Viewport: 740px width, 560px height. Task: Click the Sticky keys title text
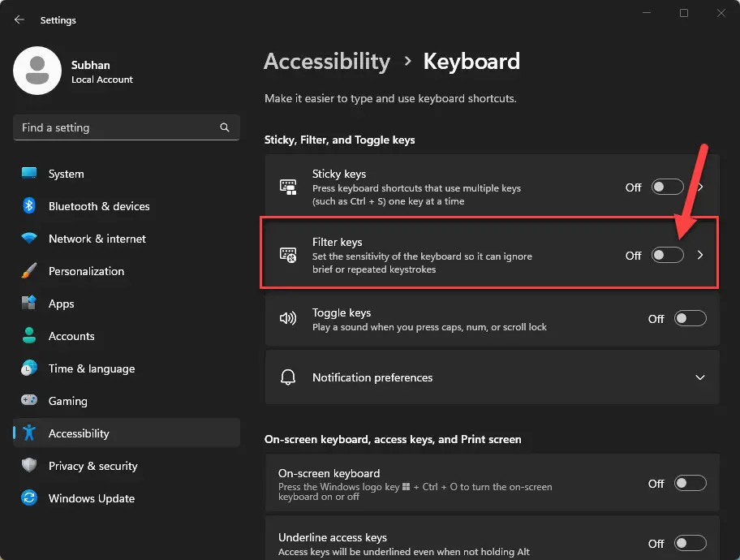339,174
